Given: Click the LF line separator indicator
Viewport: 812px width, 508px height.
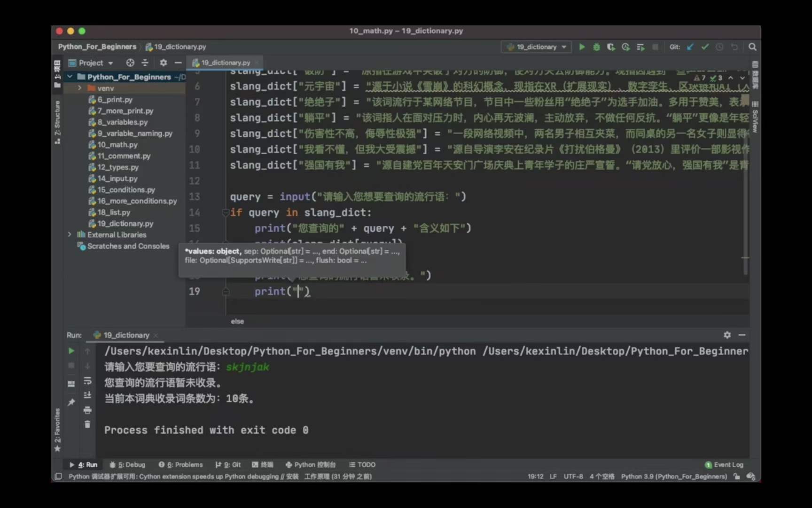Looking at the screenshot, I should pos(553,476).
